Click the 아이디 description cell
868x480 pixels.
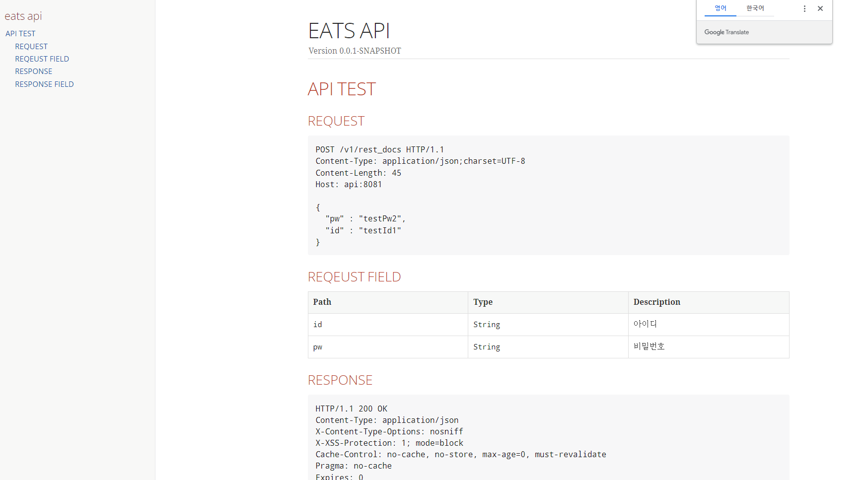click(x=709, y=325)
